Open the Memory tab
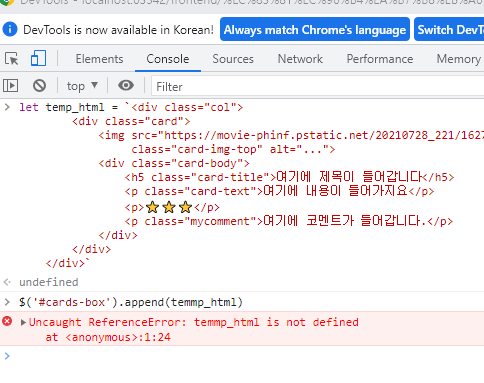Viewport: 484px width, 383px height. 459,59
